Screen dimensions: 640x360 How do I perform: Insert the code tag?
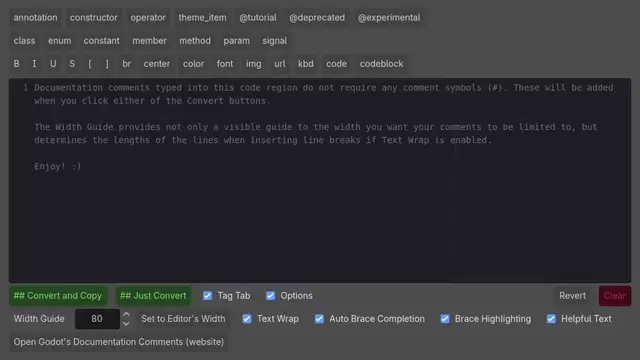point(336,64)
